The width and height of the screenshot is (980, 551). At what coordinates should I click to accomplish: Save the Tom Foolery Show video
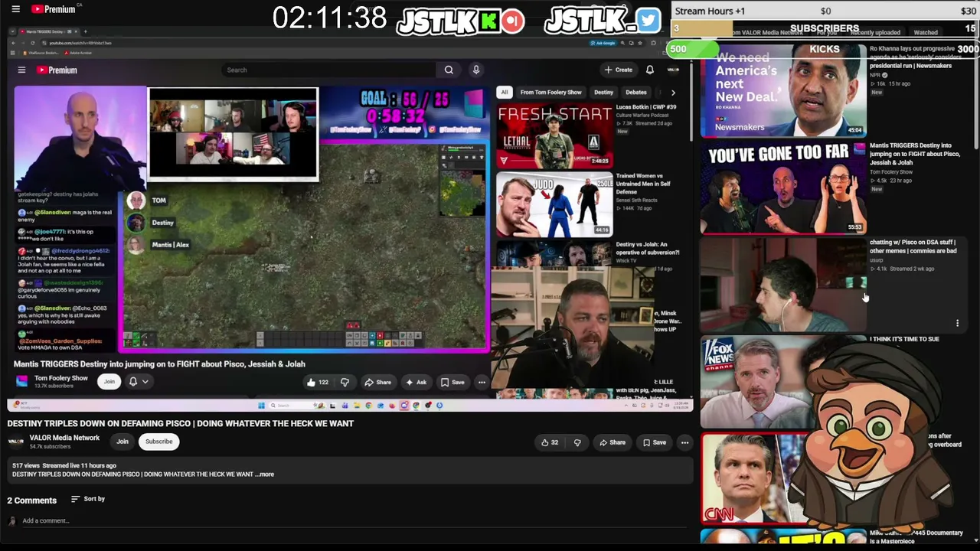[452, 382]
